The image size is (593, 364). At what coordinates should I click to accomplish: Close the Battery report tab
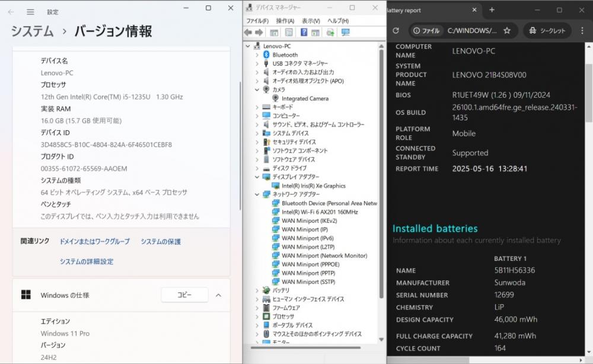click(474, 10)
